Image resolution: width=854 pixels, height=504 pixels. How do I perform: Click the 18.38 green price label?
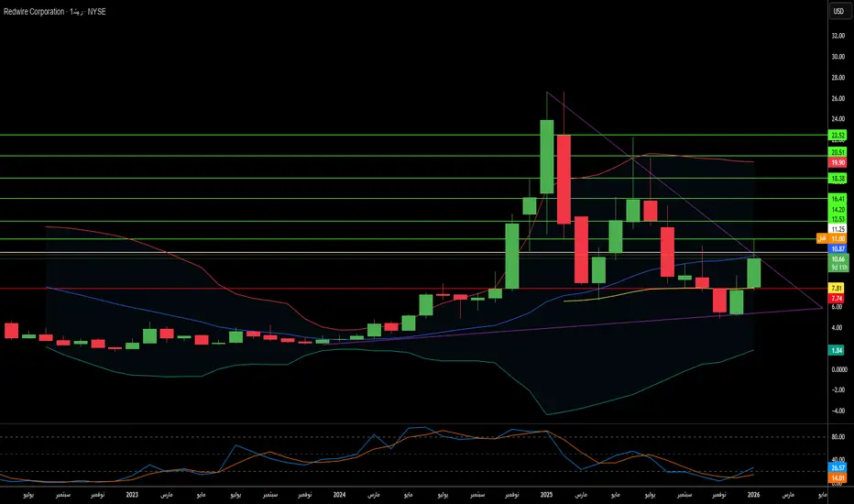pos(838,178)
